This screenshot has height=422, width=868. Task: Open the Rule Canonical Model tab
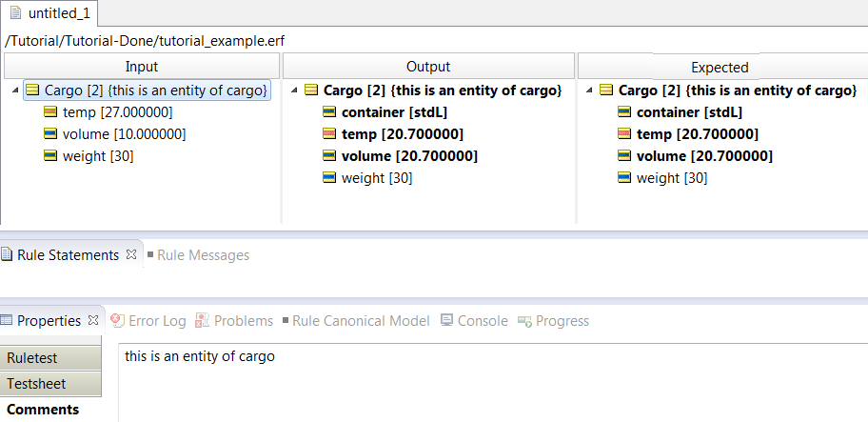pyautogui.click(x=361, y=321)
